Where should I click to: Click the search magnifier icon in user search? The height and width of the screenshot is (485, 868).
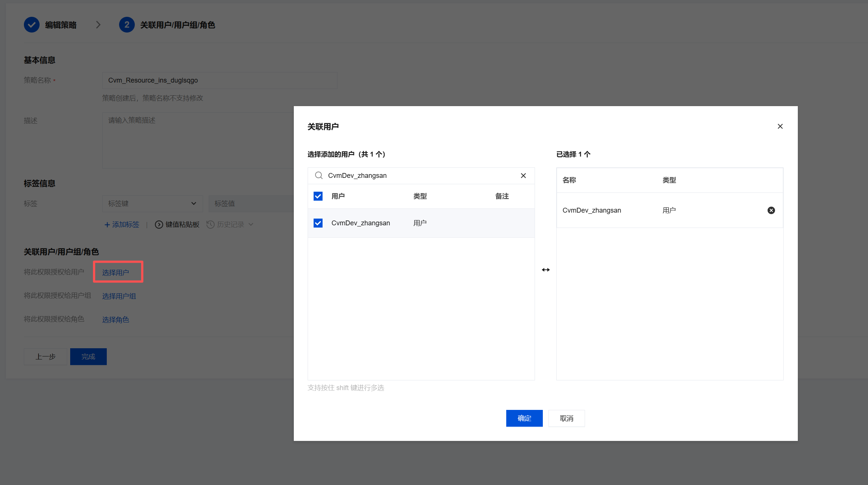pyautogui.click(x=318, y=175)
